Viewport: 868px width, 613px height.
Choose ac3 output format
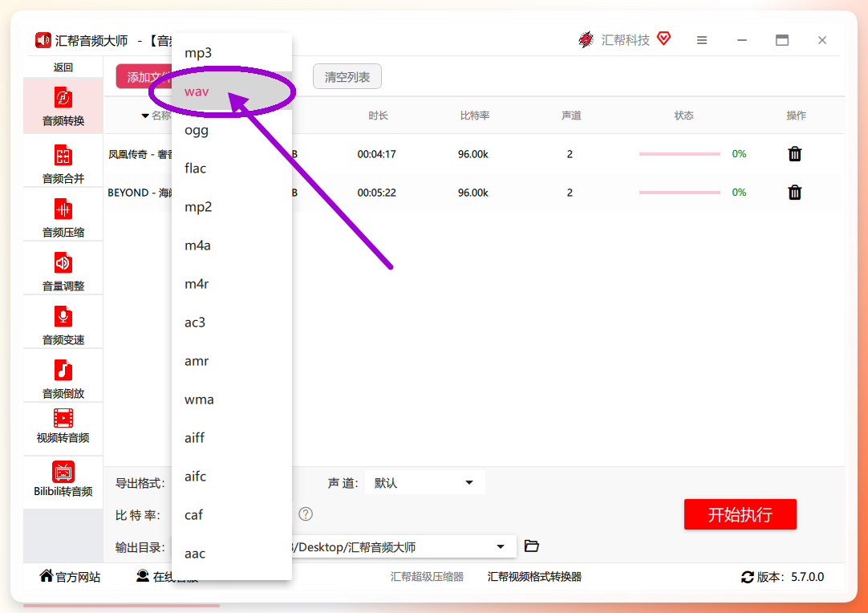[232, 323]
